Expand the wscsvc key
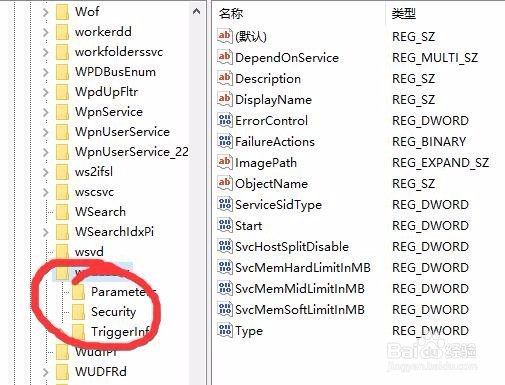This screenshot has width=505, height=385. tap(46, 192)
